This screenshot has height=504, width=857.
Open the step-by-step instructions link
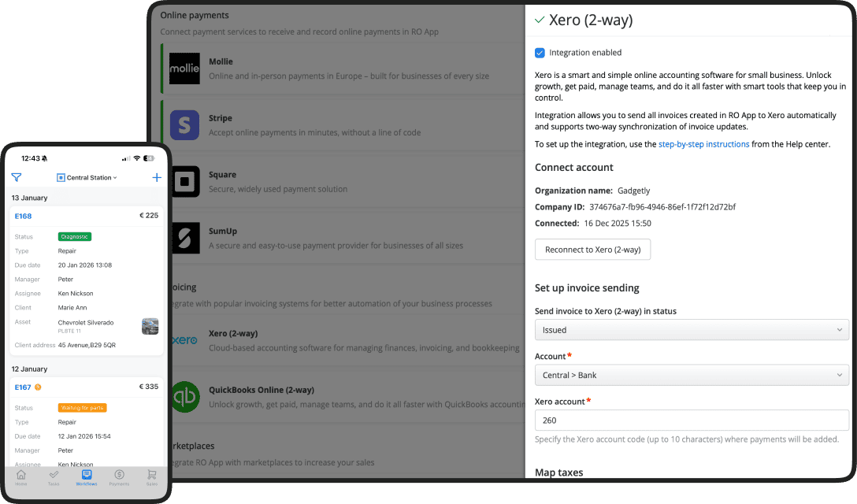(x=703, y=144)
